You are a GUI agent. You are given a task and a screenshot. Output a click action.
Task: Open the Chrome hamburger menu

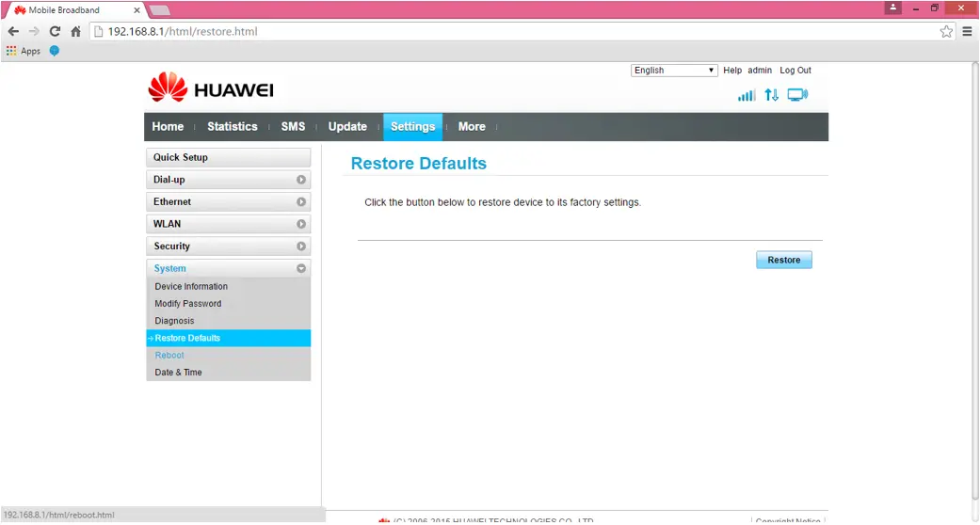pyautogui.click(x=967, y=31)
